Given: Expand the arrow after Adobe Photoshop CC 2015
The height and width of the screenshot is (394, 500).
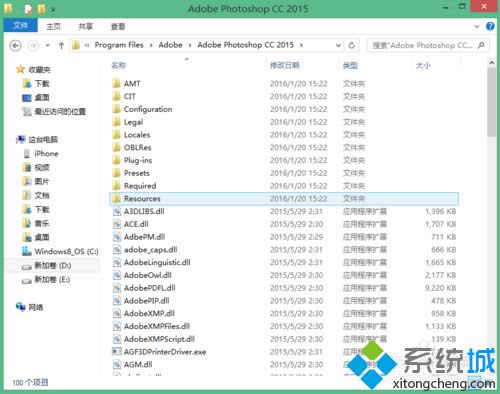Looking at the screenshot, I should pos(301,45).
